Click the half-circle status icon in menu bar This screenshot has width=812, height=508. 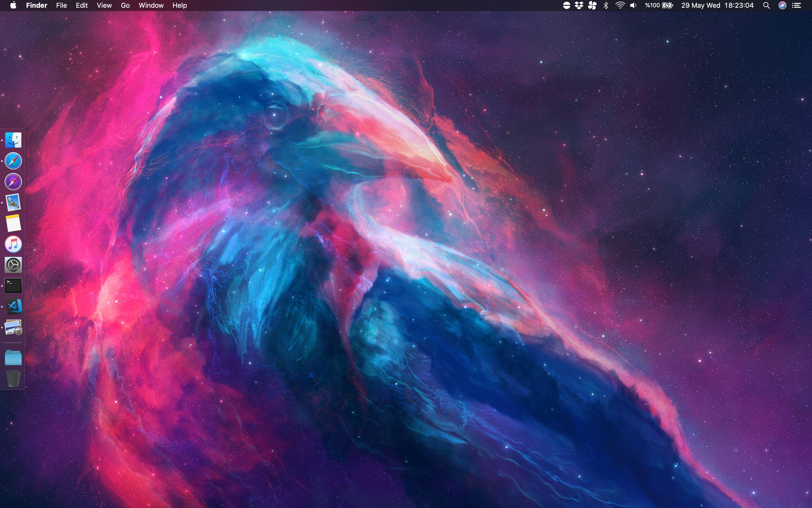tap(566, 5)
